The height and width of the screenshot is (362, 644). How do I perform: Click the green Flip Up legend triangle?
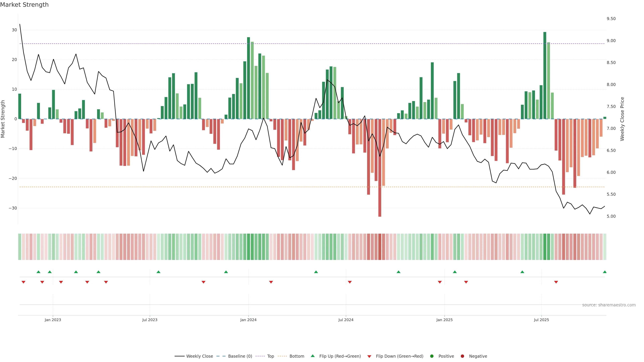312,356
